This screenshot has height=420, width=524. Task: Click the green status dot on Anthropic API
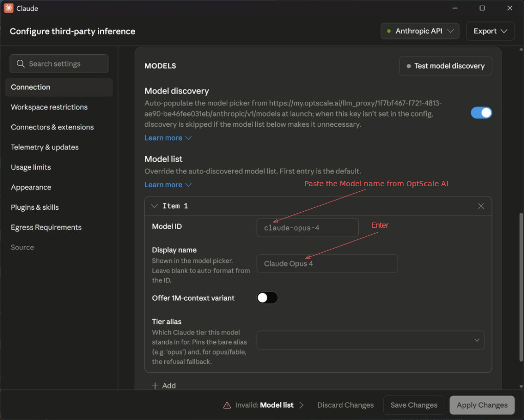(x=389, y=31)
